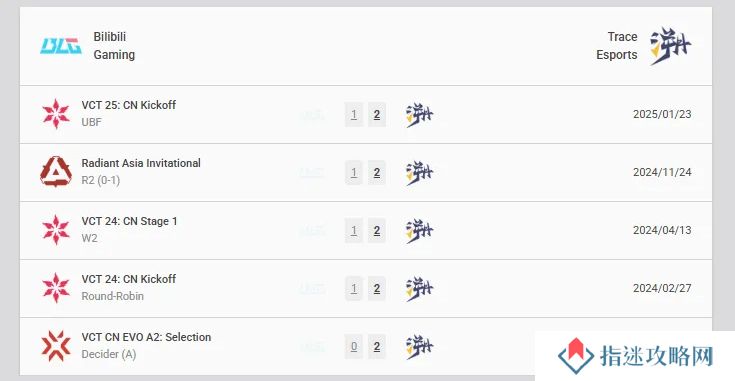Click the 指迷攻略网 watermark logo

(x=635, y=356)
